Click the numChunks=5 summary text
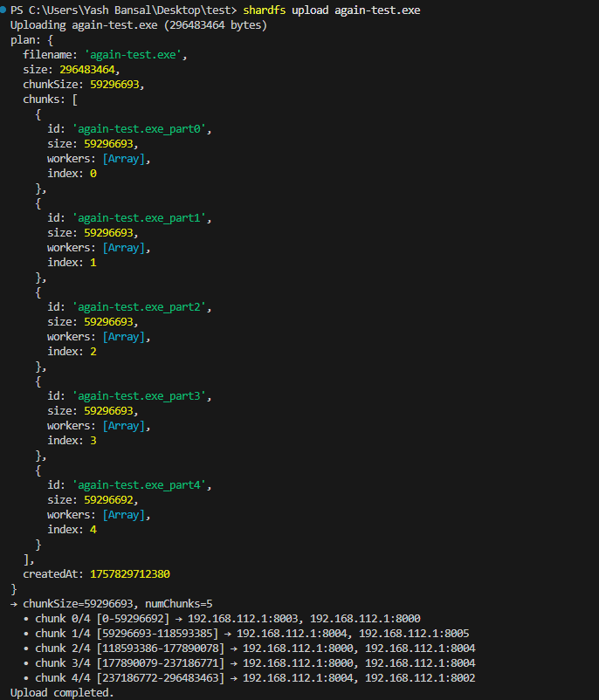 pos(181,604)
